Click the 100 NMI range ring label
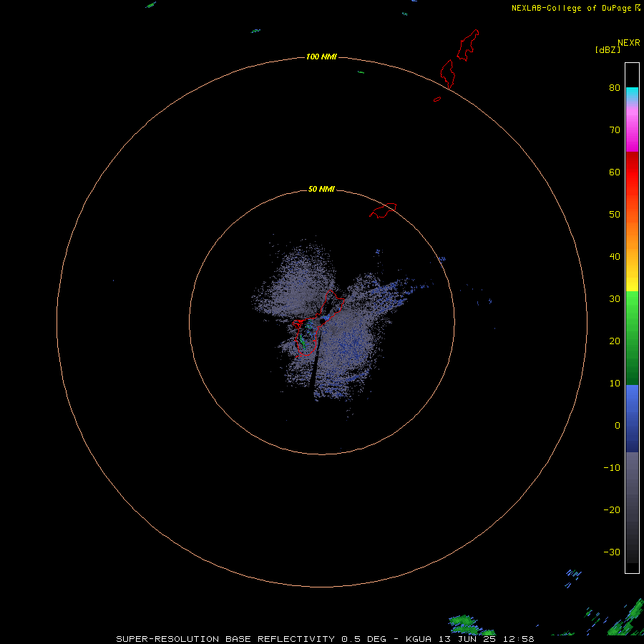This screenshot has height=644, width=644. tap(321, 57)
